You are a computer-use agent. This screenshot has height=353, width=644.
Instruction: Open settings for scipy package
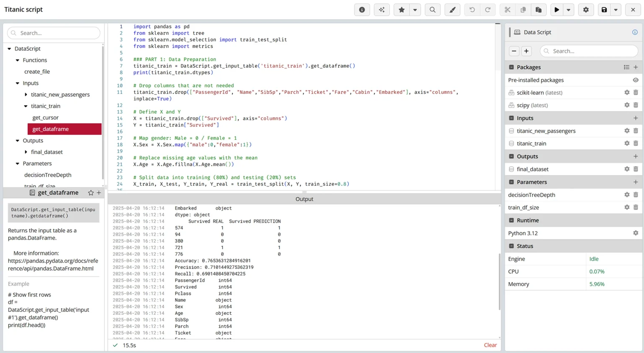(x=627, y=105)
